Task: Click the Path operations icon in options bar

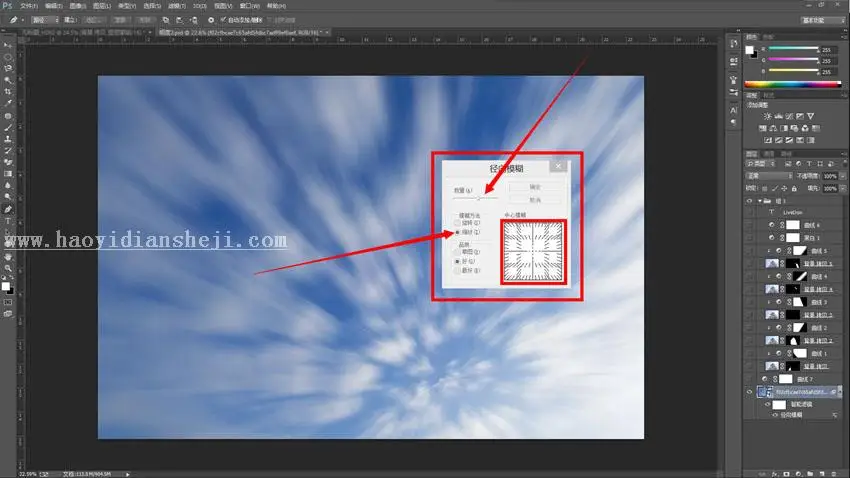Action: point(166,20)
